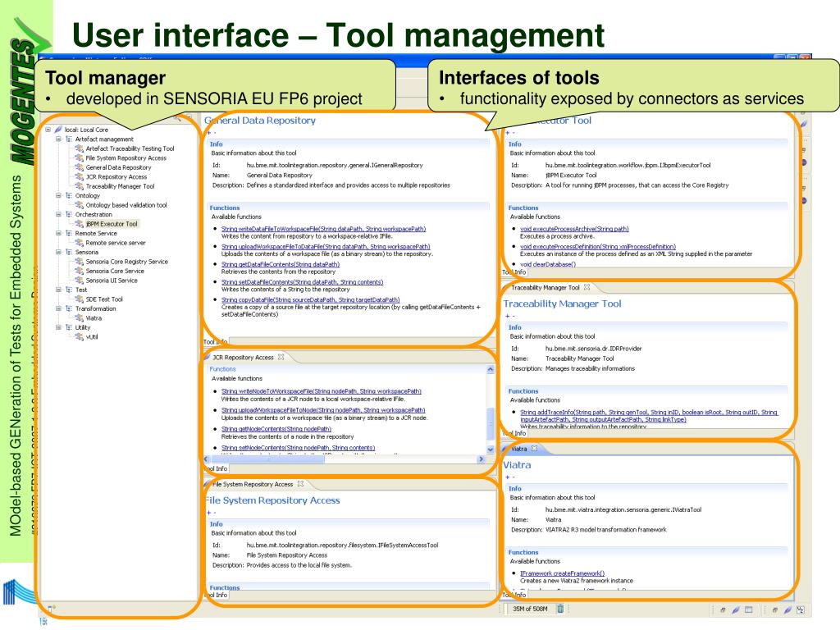Switch to the JCR Repository Access tab
Screen dimensions: 840x630
point(243,358)
